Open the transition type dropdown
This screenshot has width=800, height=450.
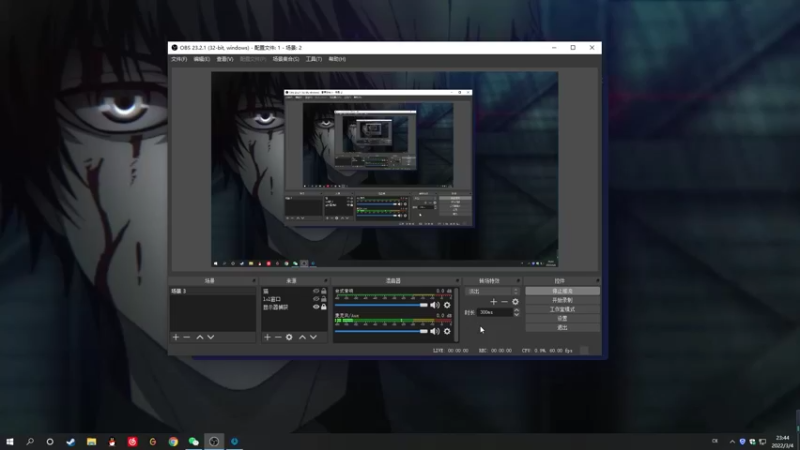coord(493,291)
